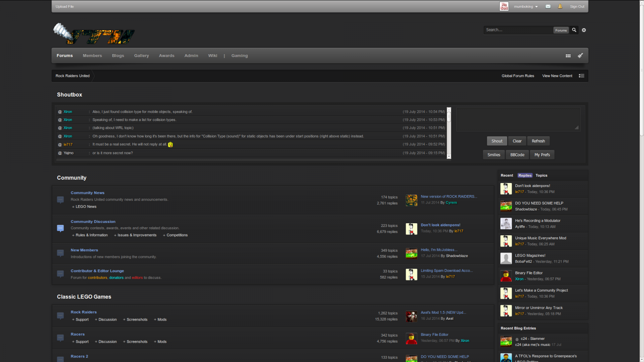The width and height of the screenshot is (644, 362).
Task: Click the Contributor & Editor Lounge status icon
Action: click(60, 274)
